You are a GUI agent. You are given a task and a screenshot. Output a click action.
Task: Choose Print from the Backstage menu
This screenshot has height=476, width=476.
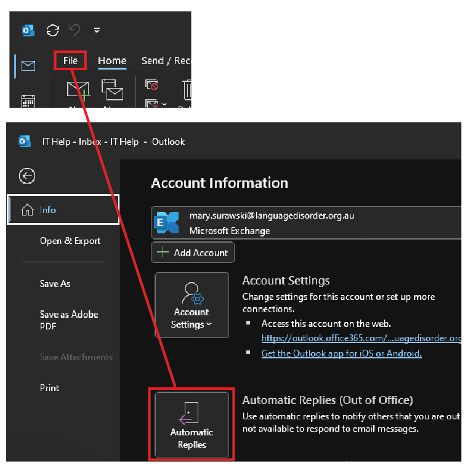50,388
